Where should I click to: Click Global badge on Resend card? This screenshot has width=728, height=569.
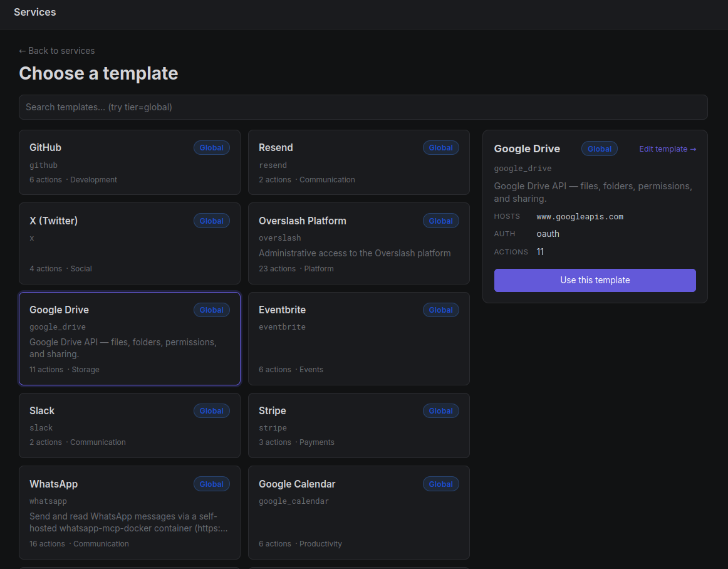pos(440,148)
